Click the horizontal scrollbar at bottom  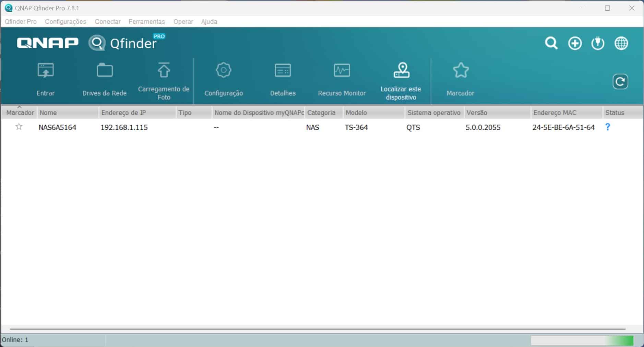click(x=318, y=329)
